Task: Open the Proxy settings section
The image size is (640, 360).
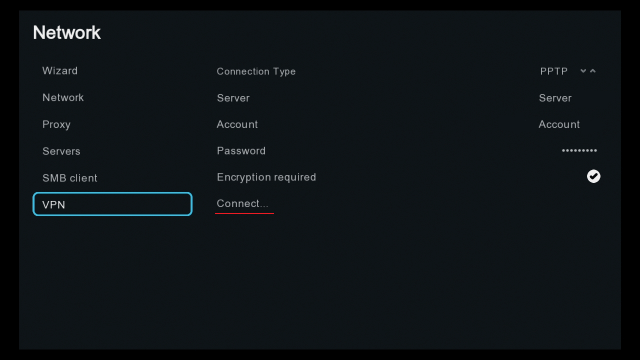Action: coord(56,124)
